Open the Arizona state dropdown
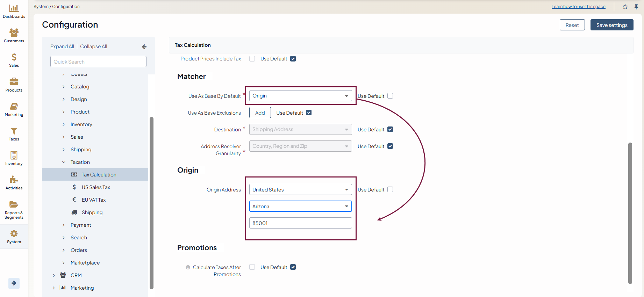 click(x=300, y=207)
